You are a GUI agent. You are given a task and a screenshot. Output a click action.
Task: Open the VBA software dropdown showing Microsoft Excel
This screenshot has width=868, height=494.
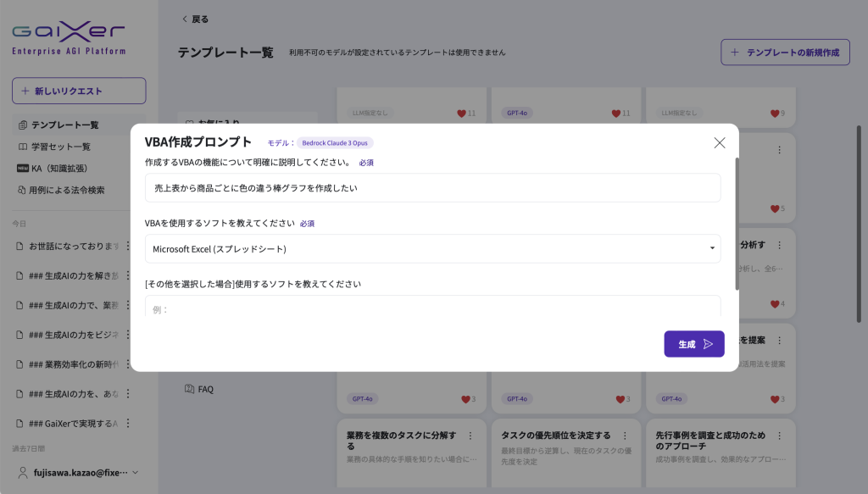[x=432, y=249]
